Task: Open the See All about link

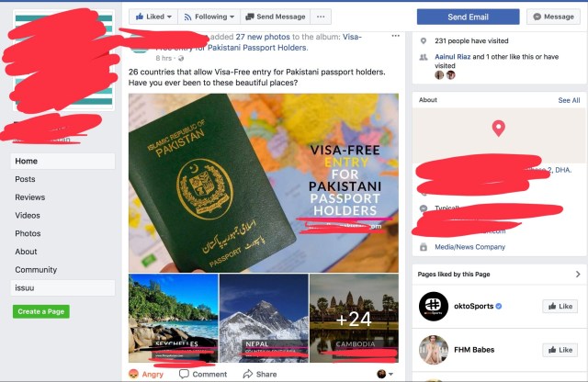Action: [x=569, y=100]
